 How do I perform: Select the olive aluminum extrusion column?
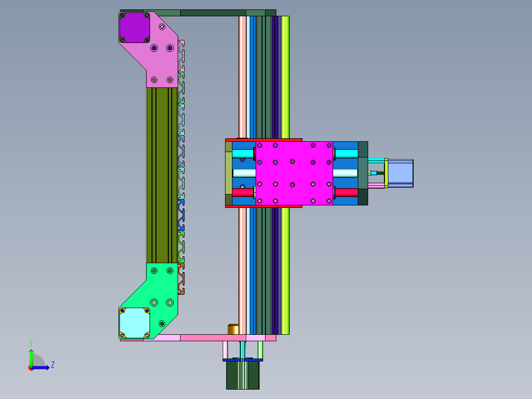point(162,175)
